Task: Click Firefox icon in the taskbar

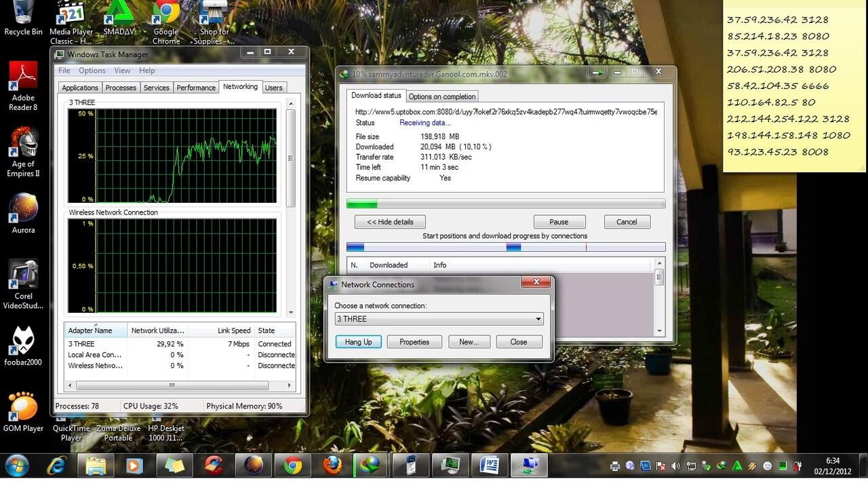Action: click(332, 466)
